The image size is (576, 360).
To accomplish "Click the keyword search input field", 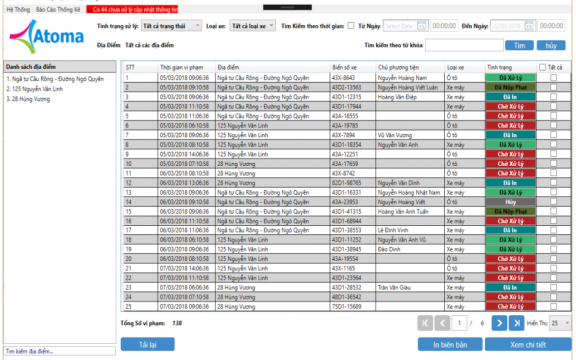I will [464, 45].
